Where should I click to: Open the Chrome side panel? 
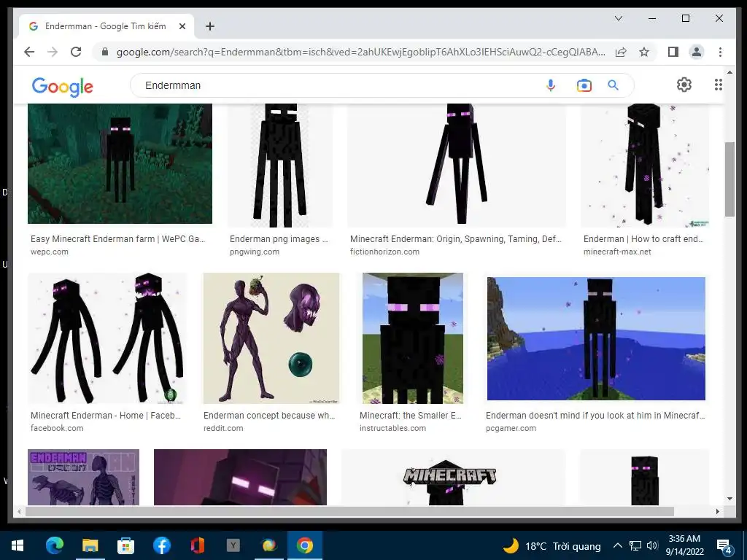673,52
